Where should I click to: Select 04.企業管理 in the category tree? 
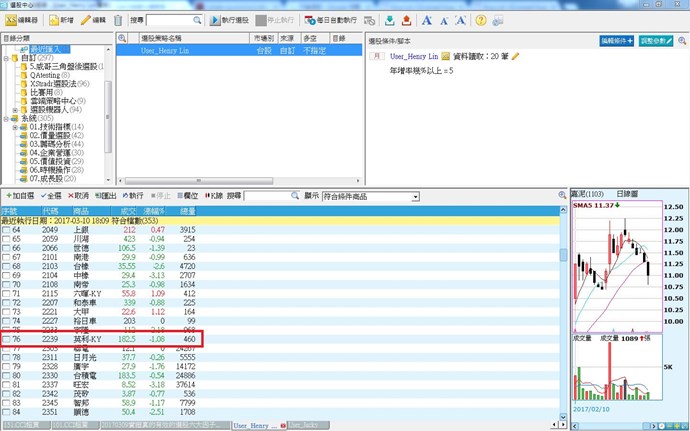(56, 153)
